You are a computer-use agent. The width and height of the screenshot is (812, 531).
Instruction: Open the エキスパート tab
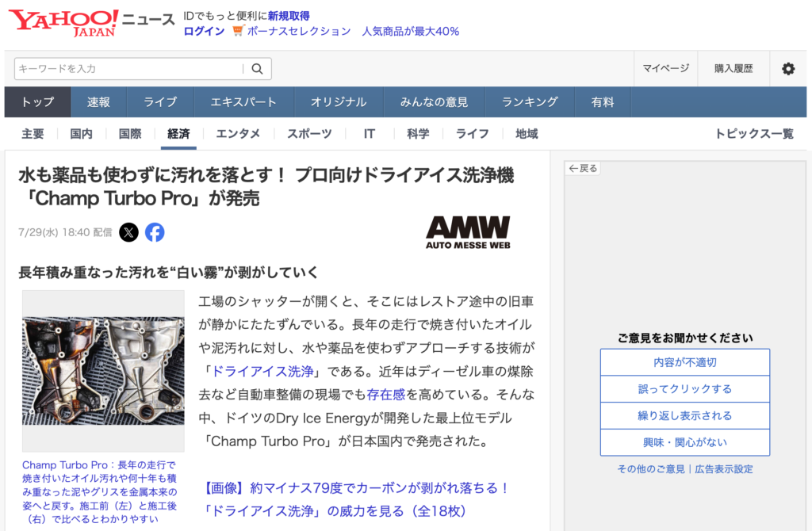pyautogui.click(x=243, y=102)
